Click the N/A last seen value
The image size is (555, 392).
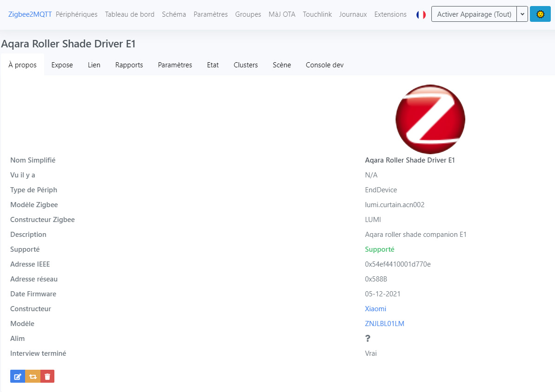pos(371,175)
